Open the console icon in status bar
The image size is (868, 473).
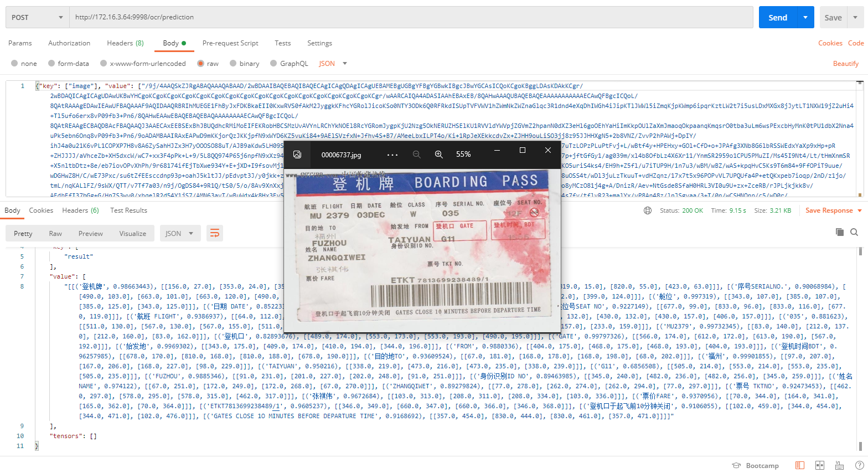(840, 465)
